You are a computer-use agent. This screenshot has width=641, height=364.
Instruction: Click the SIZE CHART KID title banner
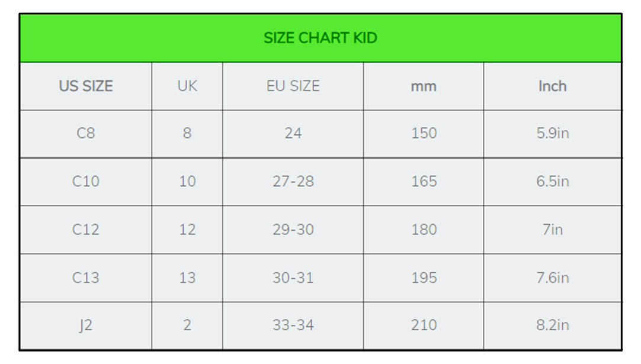click(x=320, y=38)
